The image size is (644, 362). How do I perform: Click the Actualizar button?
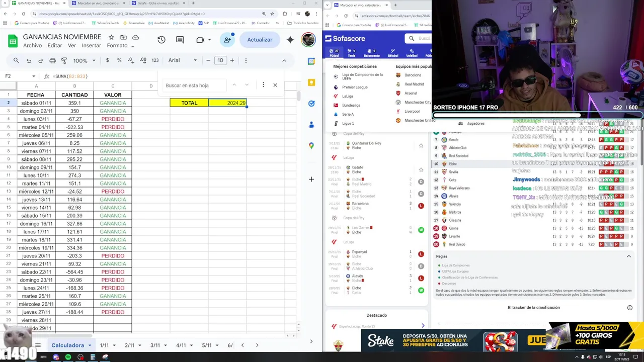260,40
